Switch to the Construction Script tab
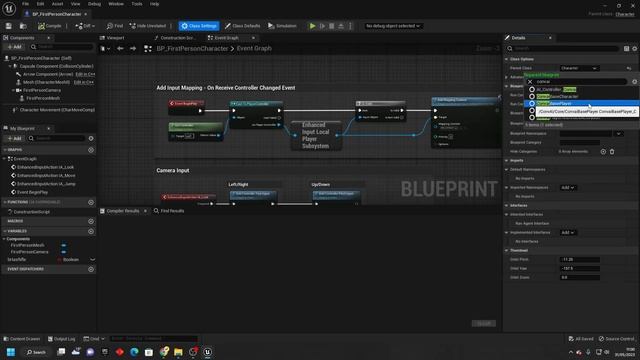This screenshot has height=360, width=640. [x=176, y=38]
